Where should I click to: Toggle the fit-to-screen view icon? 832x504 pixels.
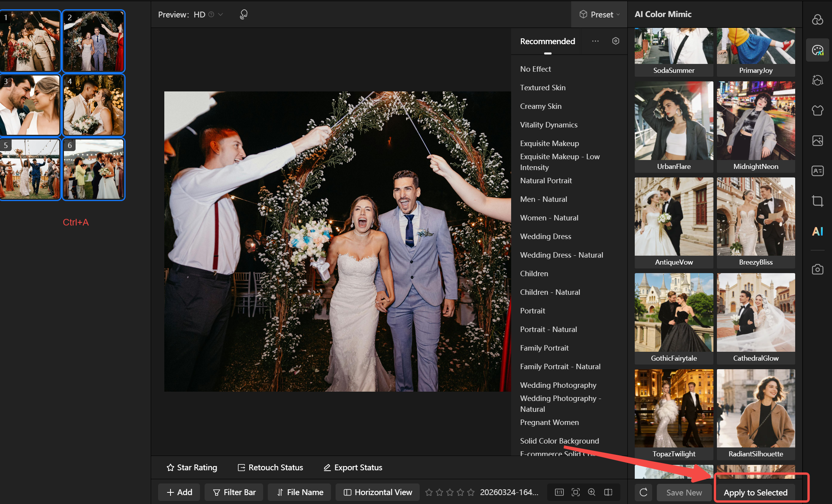[x=575, y=492]
